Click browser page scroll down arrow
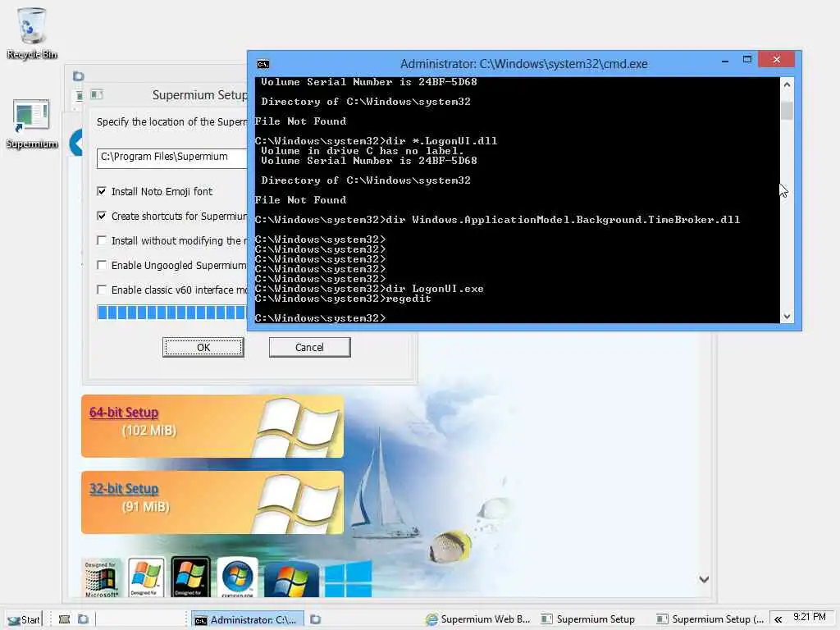Viewport: 840px width, 630px height. coord(705,579)
